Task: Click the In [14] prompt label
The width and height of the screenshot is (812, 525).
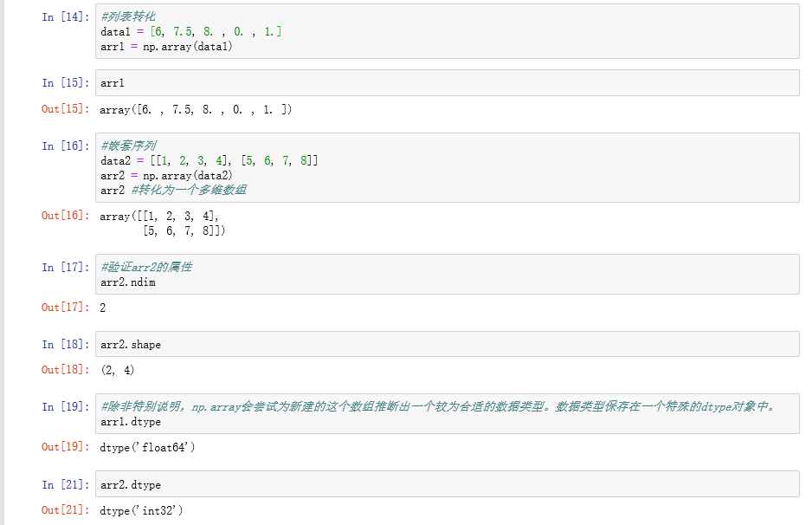Action: [x=65, y=17]
